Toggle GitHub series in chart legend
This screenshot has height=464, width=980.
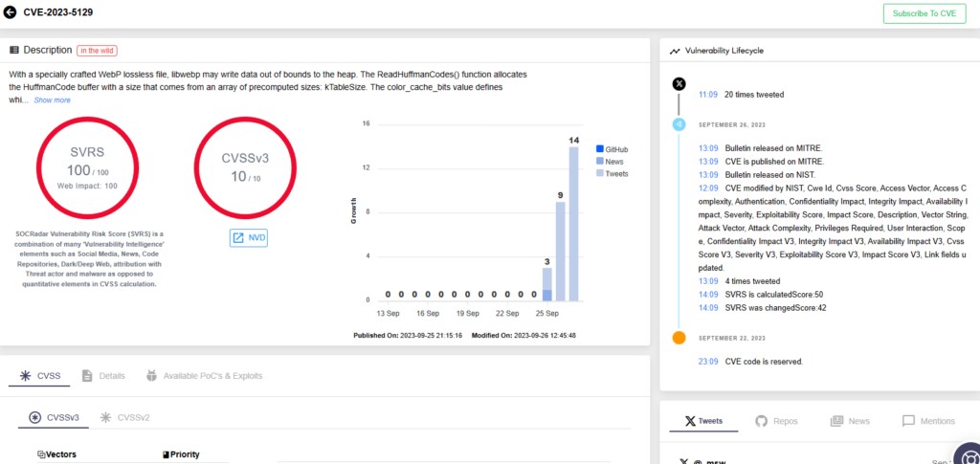point(612,149)
